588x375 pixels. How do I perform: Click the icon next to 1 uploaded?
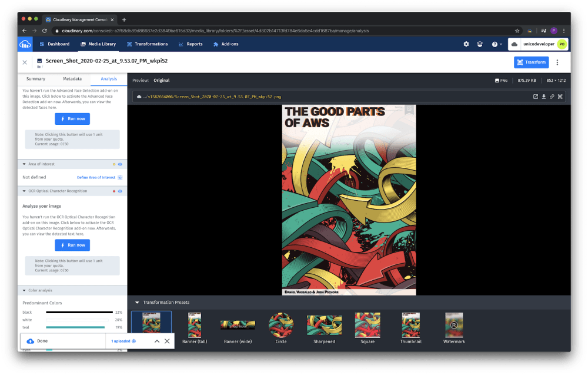134,341
